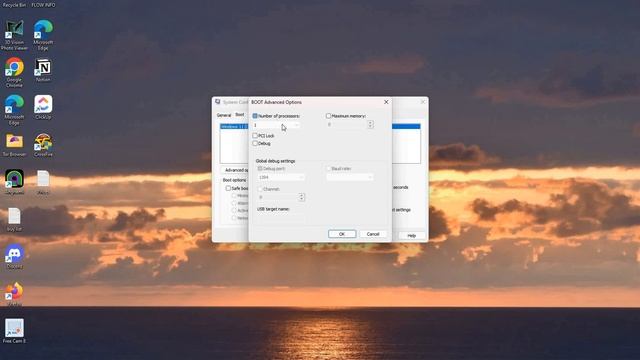Toggle the Baud rate checkbox
Image resolution: width=640 pixels, height=360 pixels.
point(328,168)
